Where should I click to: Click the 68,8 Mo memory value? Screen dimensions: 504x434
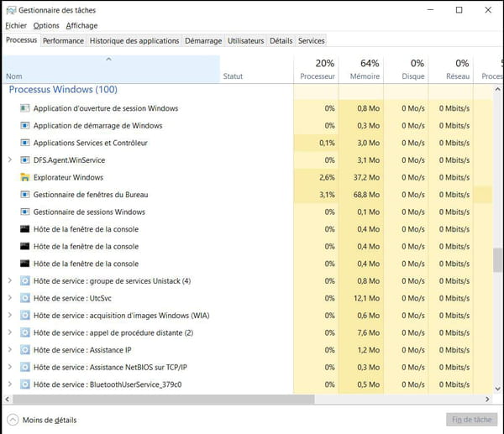(x=366, y=195)
